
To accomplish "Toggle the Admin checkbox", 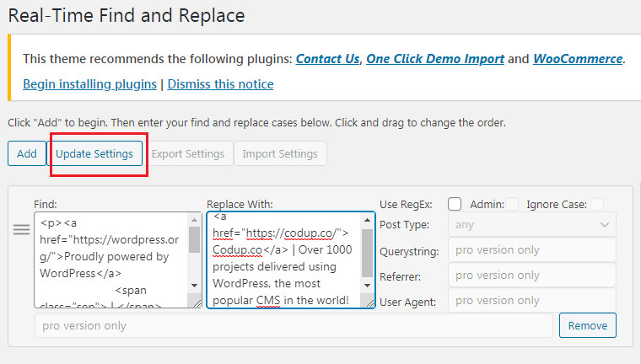I will (512, 204).
